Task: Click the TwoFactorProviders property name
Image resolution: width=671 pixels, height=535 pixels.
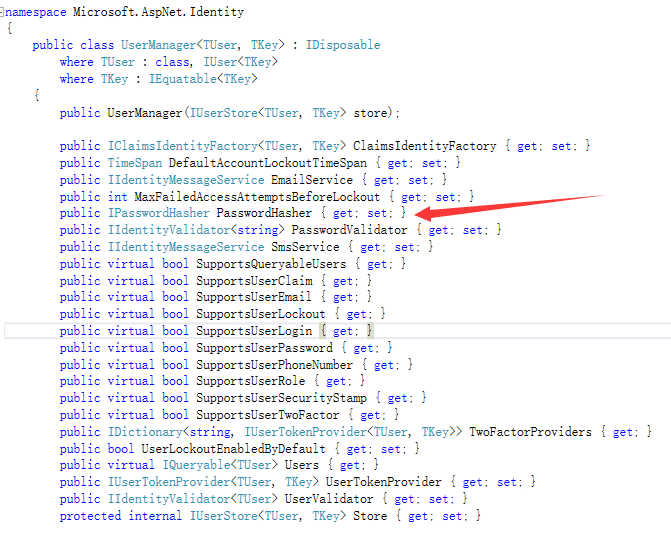Action: click(530, 432)
